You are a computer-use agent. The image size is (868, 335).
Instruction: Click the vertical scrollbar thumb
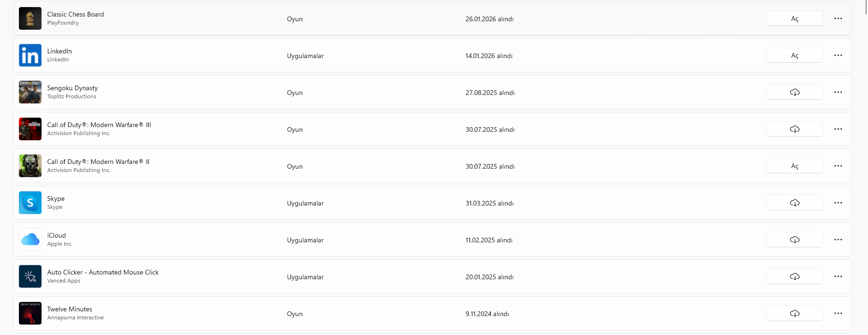click(866, 8)
